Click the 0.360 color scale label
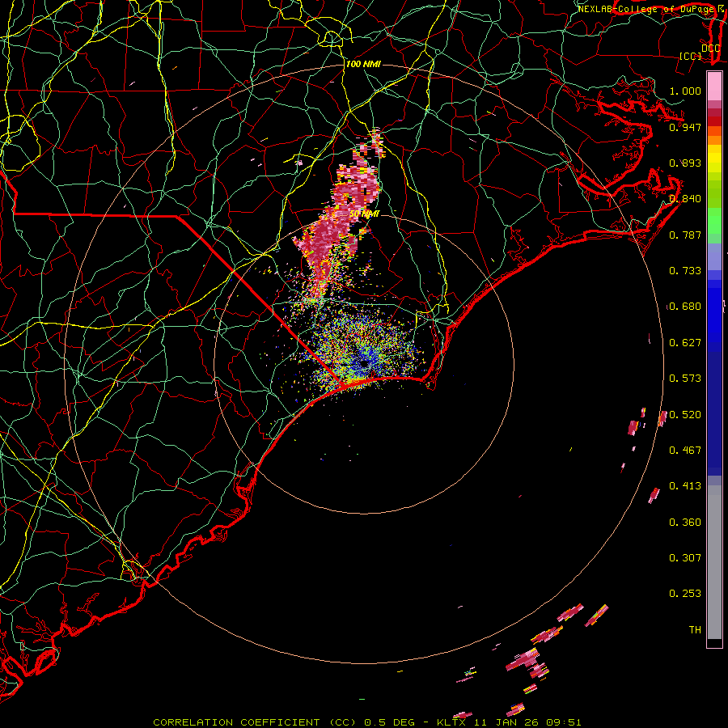 pos(685,523)
